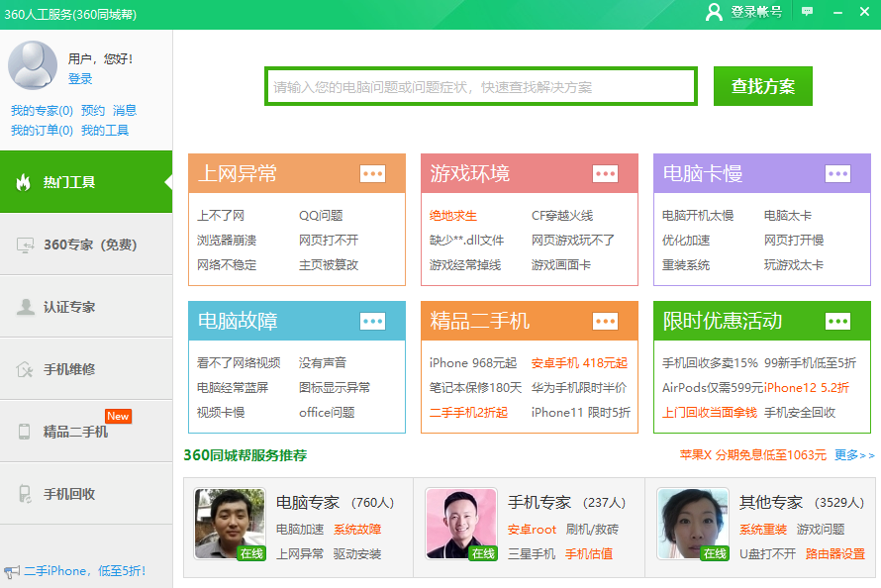The image size is (881, 588).
Task: Click the user avatar picture
Action: (x=33, y=65)
